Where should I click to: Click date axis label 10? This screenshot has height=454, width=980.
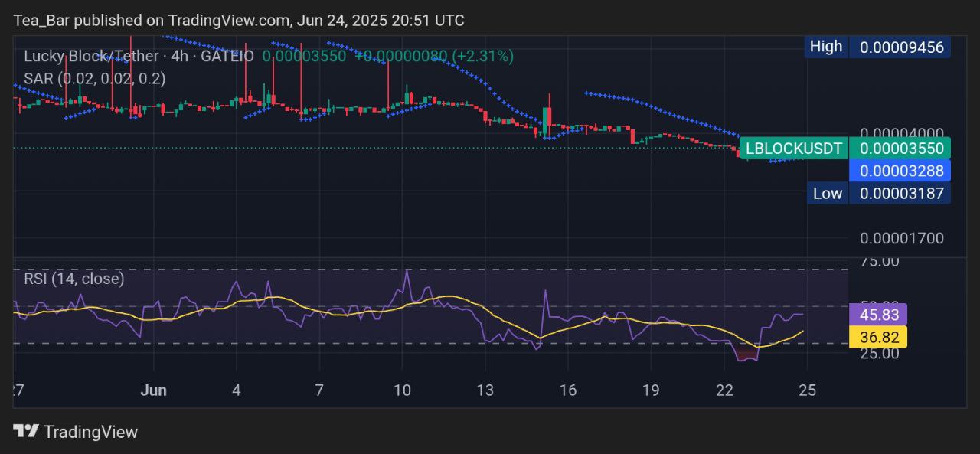point(402,390)
